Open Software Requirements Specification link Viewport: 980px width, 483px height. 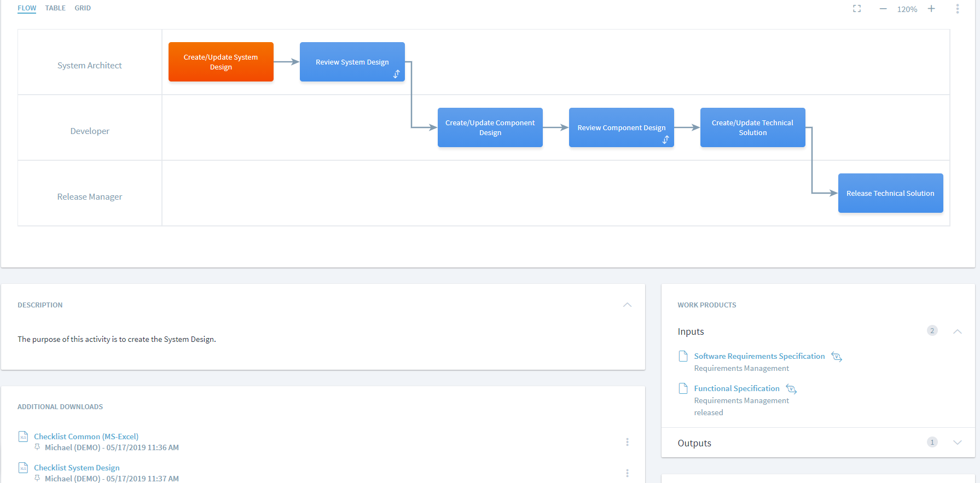tap(759, 356)
